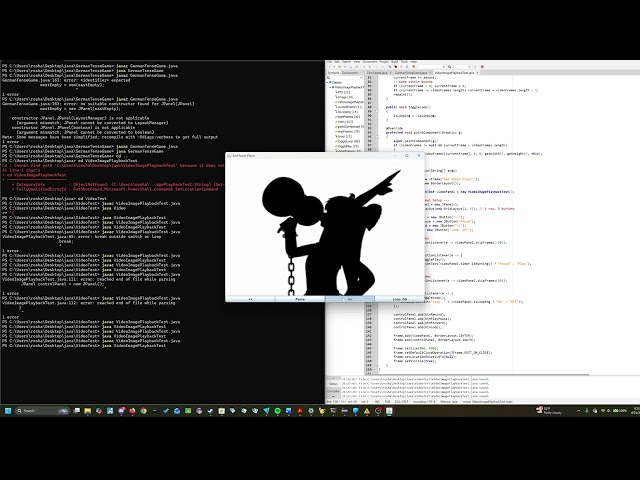Select the toggleLoop symbol in tree
Viewport: 640px width, 480px height.
click(347, 141)
